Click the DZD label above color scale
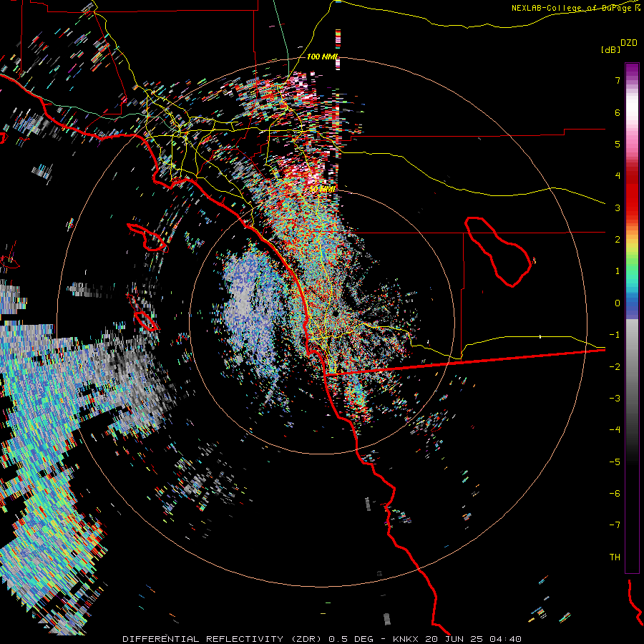 click(x=629, y=43)
